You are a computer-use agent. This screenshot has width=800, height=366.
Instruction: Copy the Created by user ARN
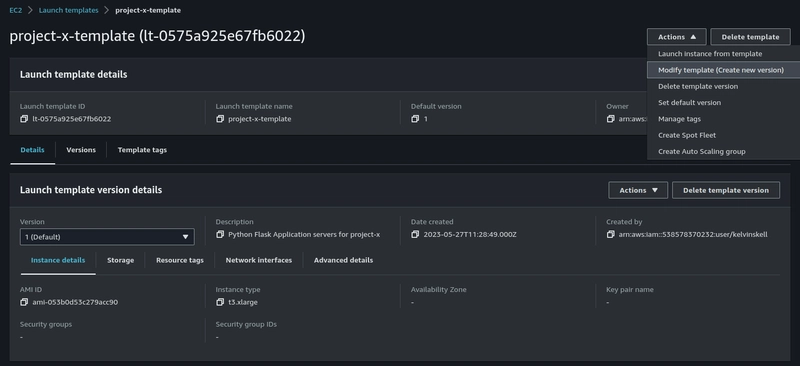(x=610, y=234)
